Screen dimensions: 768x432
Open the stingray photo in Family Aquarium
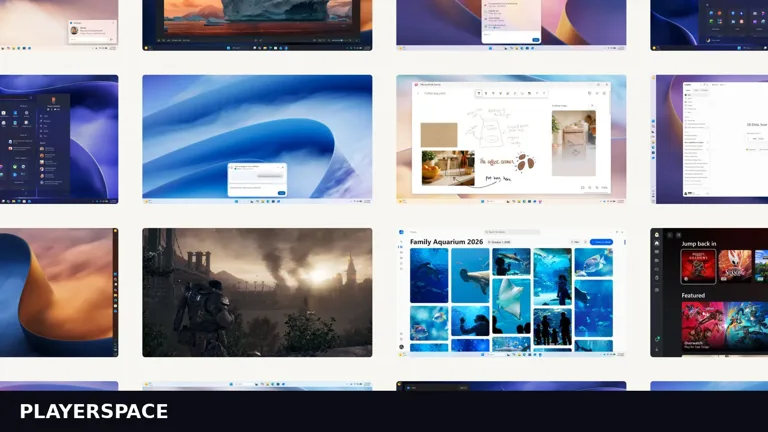(x=511, y=306)
